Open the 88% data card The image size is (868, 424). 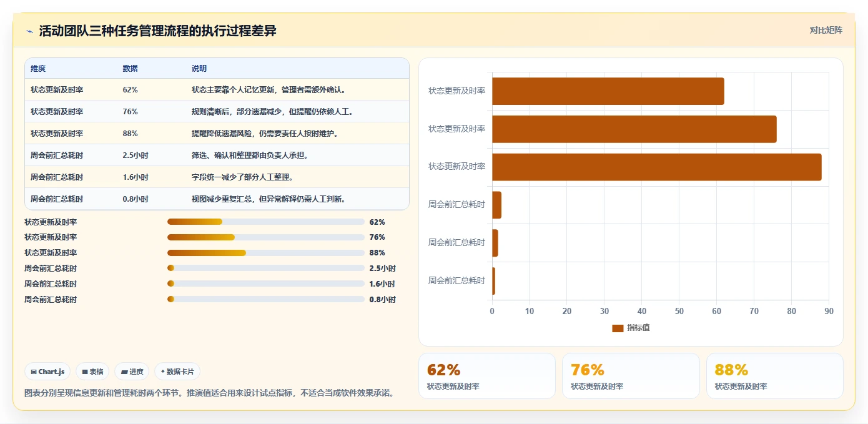[775, 376]
